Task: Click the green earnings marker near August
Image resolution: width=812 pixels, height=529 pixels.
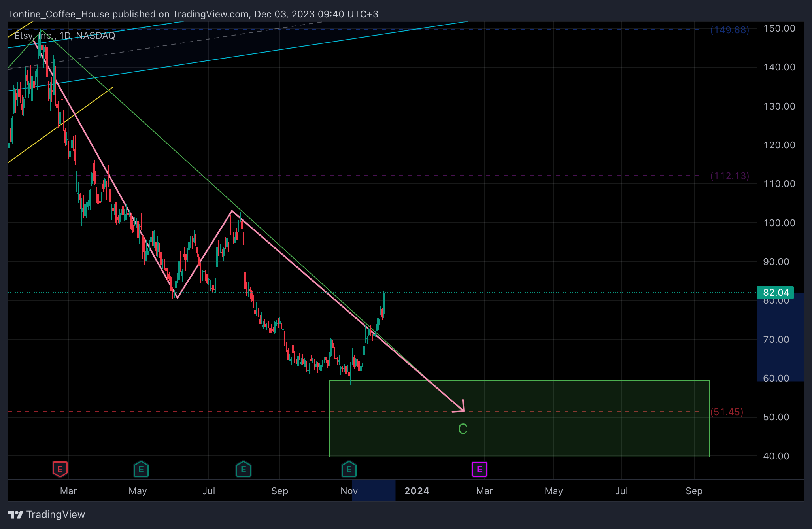Action: 244,469
